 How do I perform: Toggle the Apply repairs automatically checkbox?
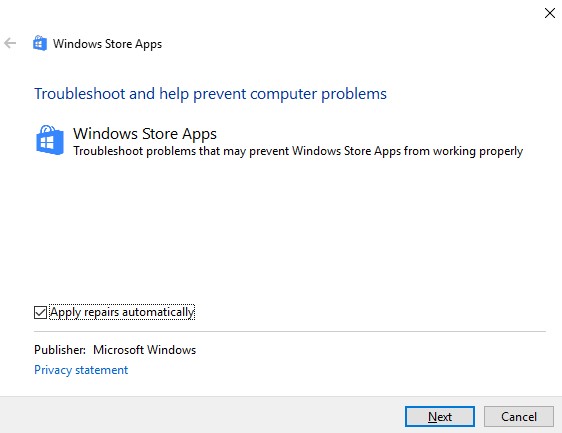pyautogui.click(x=40, y=312)
